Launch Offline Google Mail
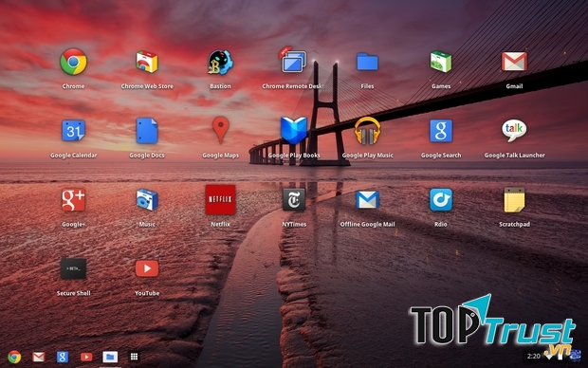 367,199
